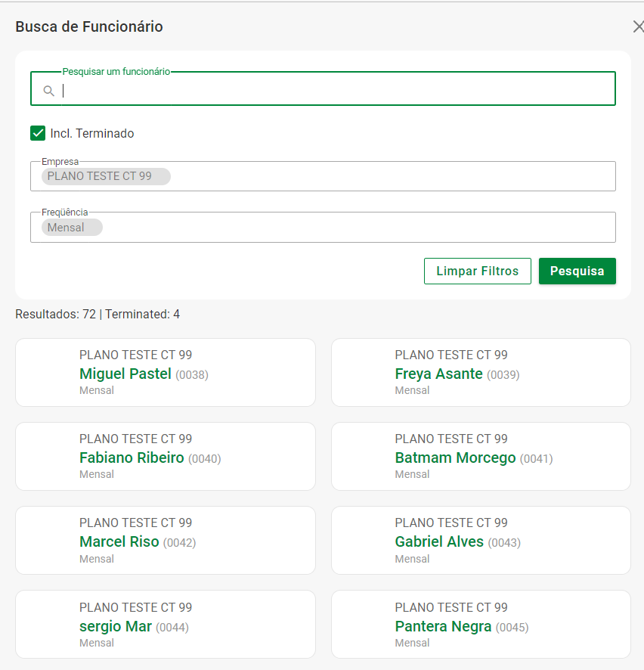Select the PLANO TESTE CT 99 chip
644x670 pixels.
(106, 176)
